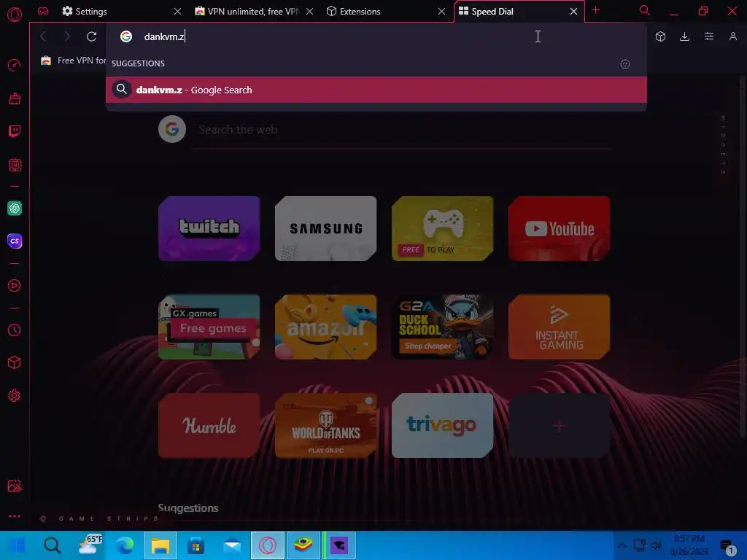Open tab search magnifier

[x=644, y=10]
